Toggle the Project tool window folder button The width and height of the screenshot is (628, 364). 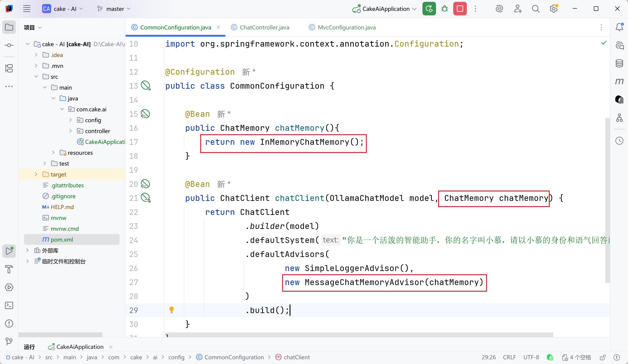click(9, 27)
